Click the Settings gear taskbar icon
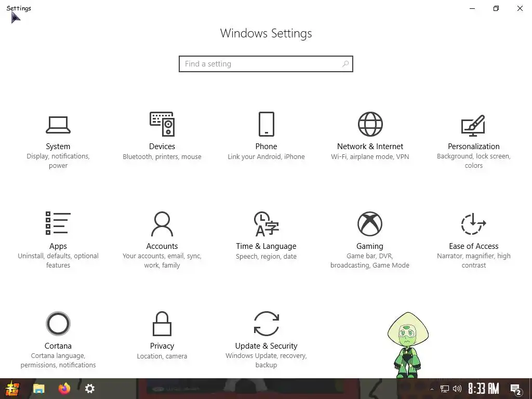Viewport: 532px width, 399px height. pos(89,389)
